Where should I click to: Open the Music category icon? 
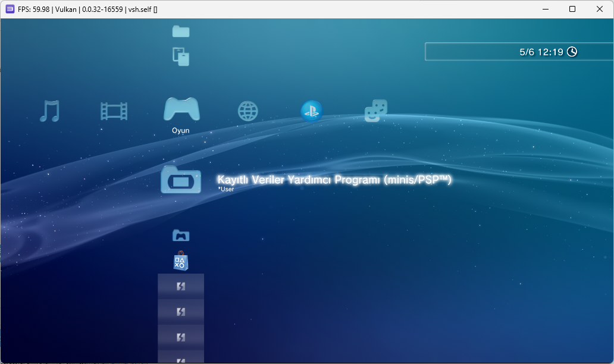click(x=50, y=111)
